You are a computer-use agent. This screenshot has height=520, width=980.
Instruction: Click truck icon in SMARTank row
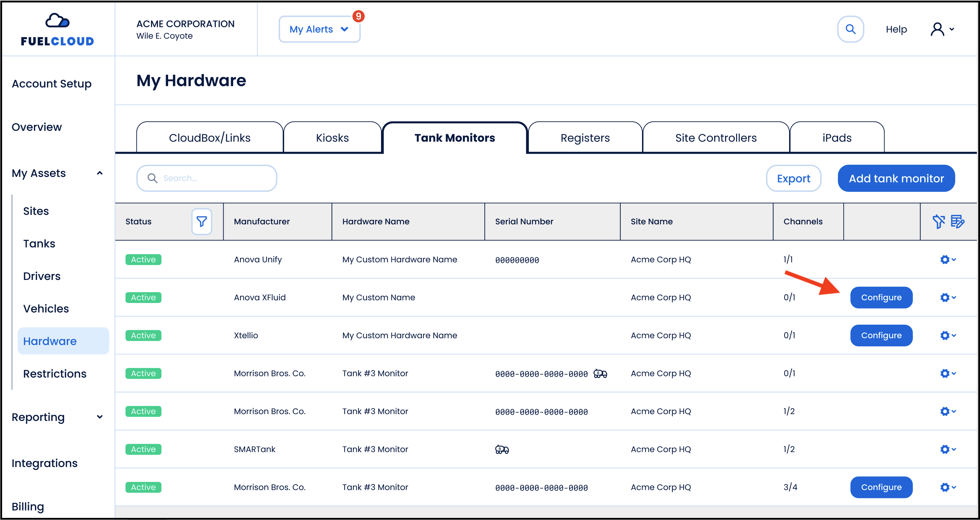[x=502, y=450]
